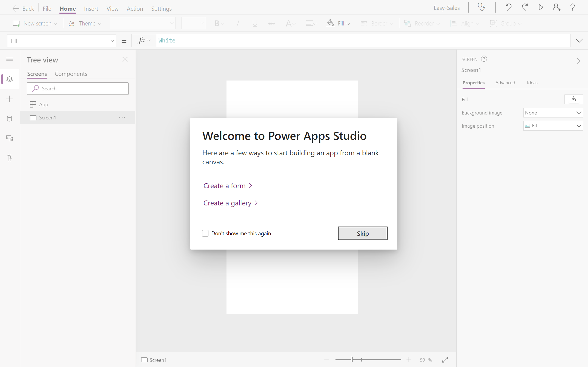The image size is (588, 367).
Task: Click the Insert plus icon in sidebar
Action: (x=10, y=99)
